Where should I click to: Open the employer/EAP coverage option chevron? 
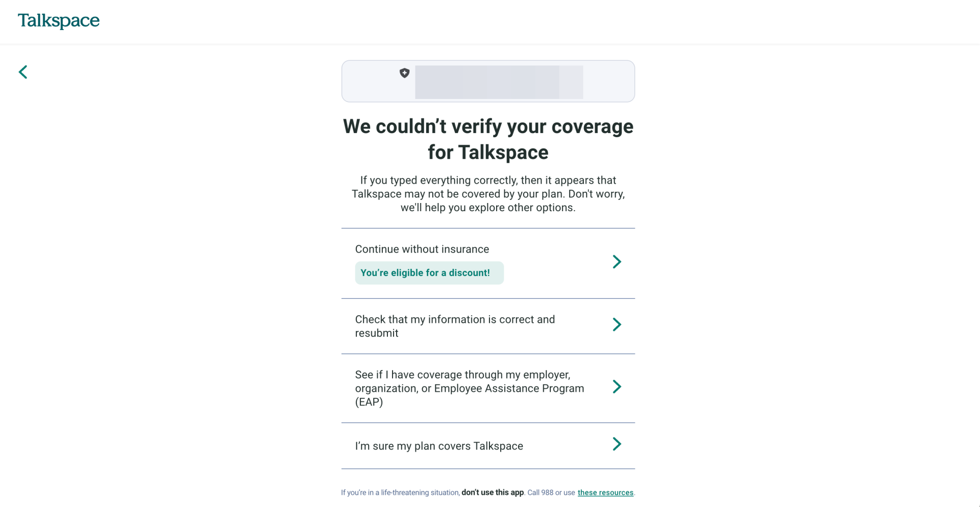click(617, 387)
